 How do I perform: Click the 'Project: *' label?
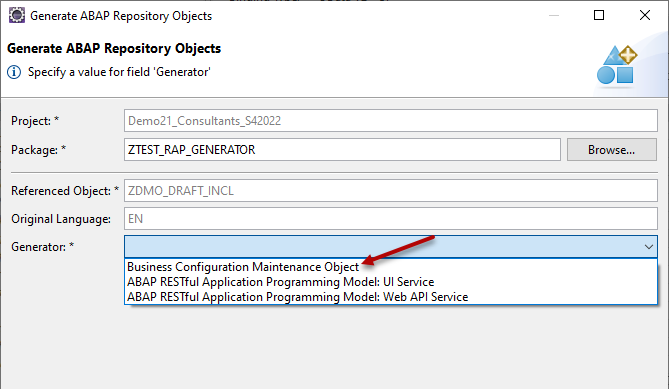[x=35, y=121]
